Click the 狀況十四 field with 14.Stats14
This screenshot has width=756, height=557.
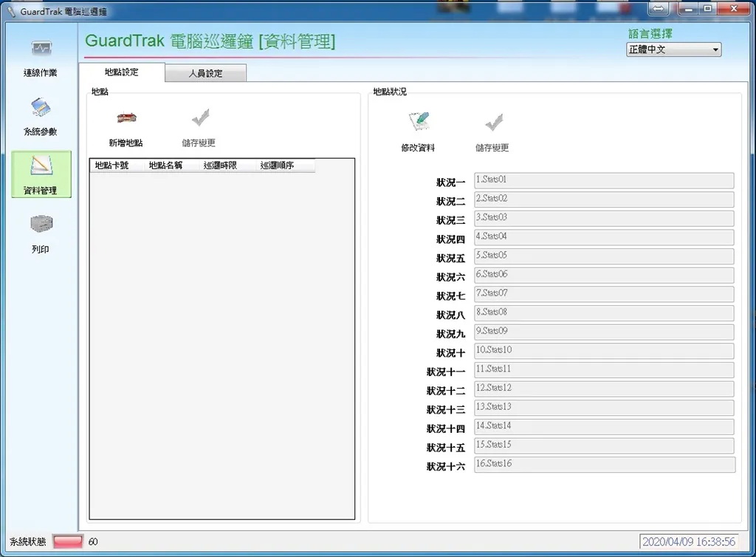click(604, 426)
